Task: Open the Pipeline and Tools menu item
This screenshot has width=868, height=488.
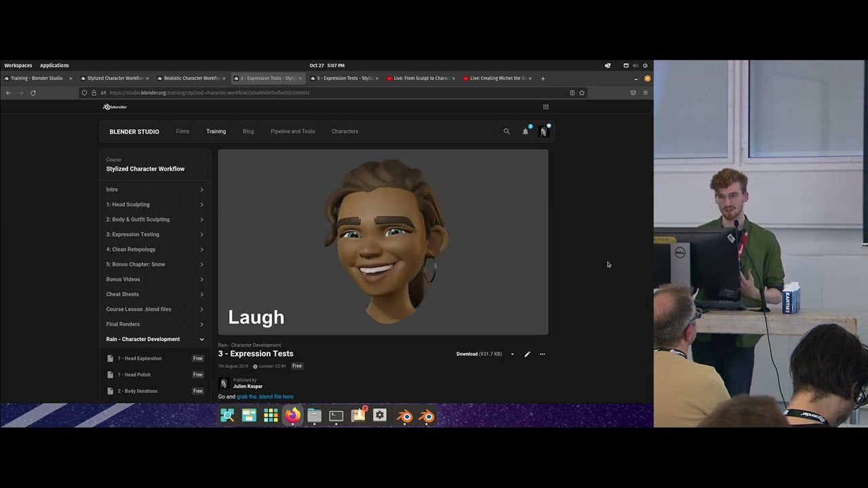Action: (292, 131)
